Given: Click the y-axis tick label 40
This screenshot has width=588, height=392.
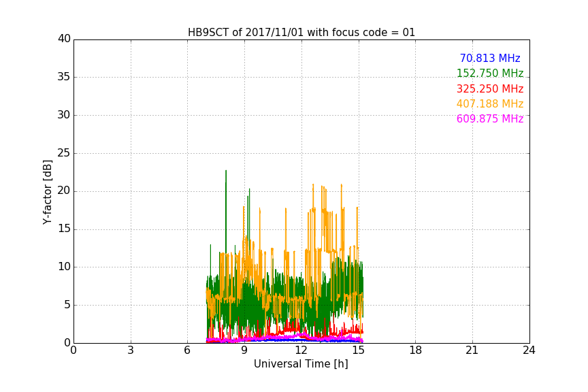Looking at the screenshot, I should 64,39.
